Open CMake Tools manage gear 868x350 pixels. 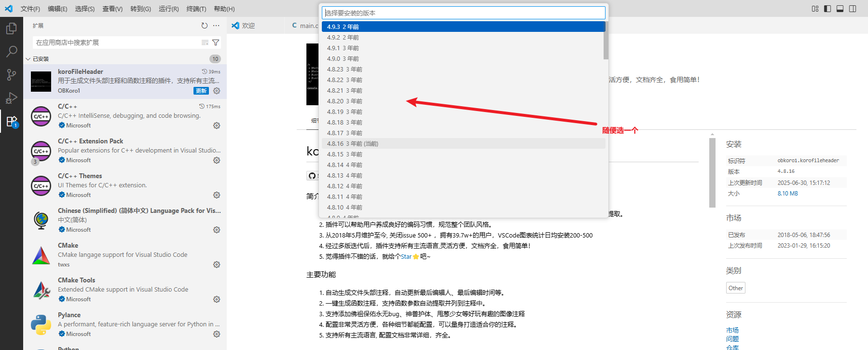[x=217, y=299]
